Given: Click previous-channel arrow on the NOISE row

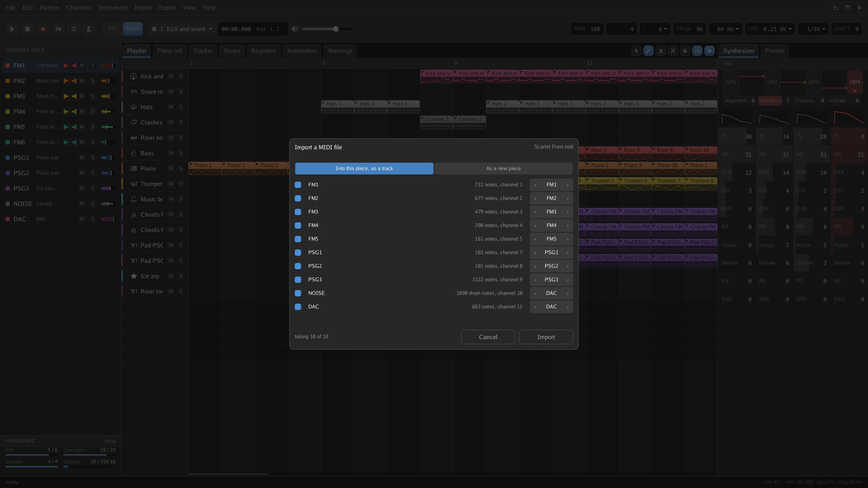Looking at the screenshot, I should coord(535,293).
